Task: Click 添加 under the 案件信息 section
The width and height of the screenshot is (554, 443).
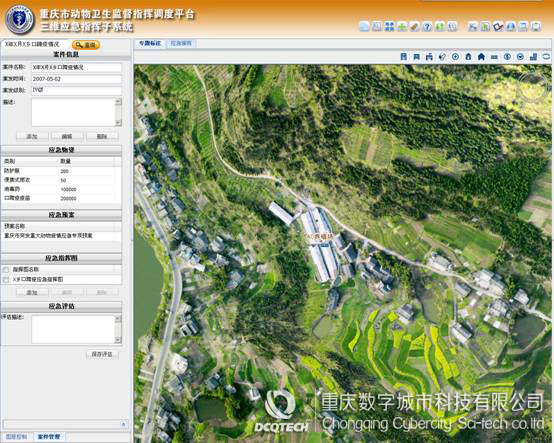Action: tap(32, 136)
